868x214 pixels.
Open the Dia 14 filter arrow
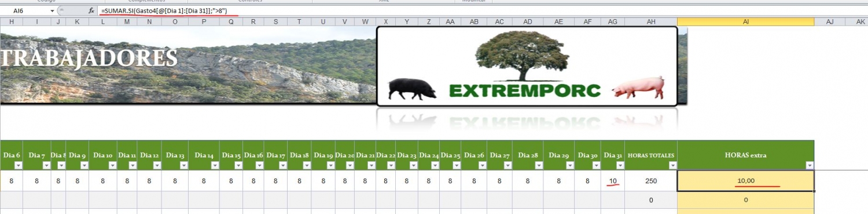(x=216, y=165)
